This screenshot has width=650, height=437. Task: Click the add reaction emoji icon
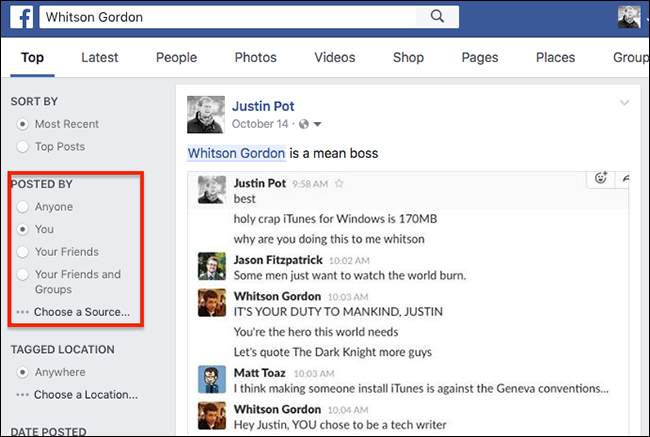click(x=601, y=178)
